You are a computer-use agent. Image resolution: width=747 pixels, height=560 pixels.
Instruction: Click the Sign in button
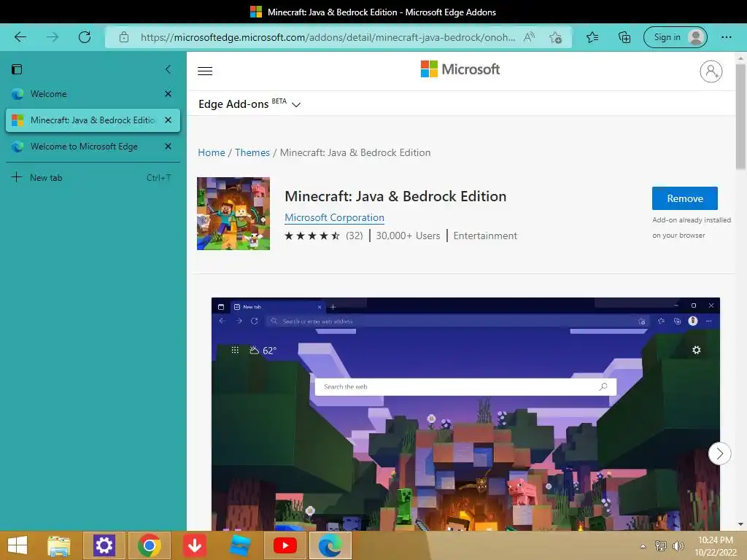[675, 37]
